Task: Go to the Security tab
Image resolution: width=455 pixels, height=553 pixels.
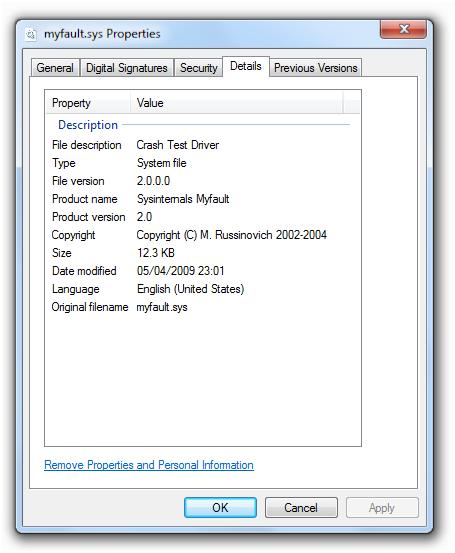Action: (199, 68)
